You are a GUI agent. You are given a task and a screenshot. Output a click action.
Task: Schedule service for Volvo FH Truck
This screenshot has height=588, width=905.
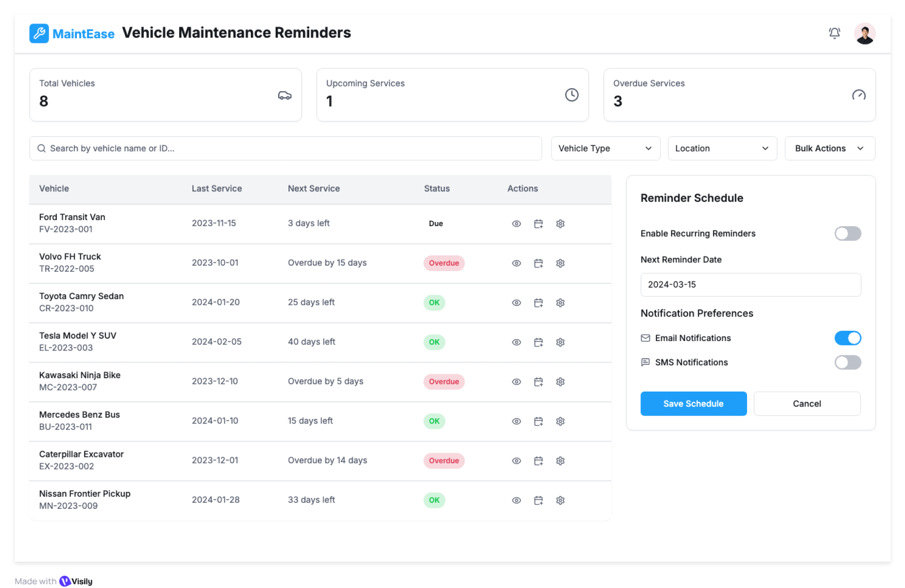pos(538,263)
